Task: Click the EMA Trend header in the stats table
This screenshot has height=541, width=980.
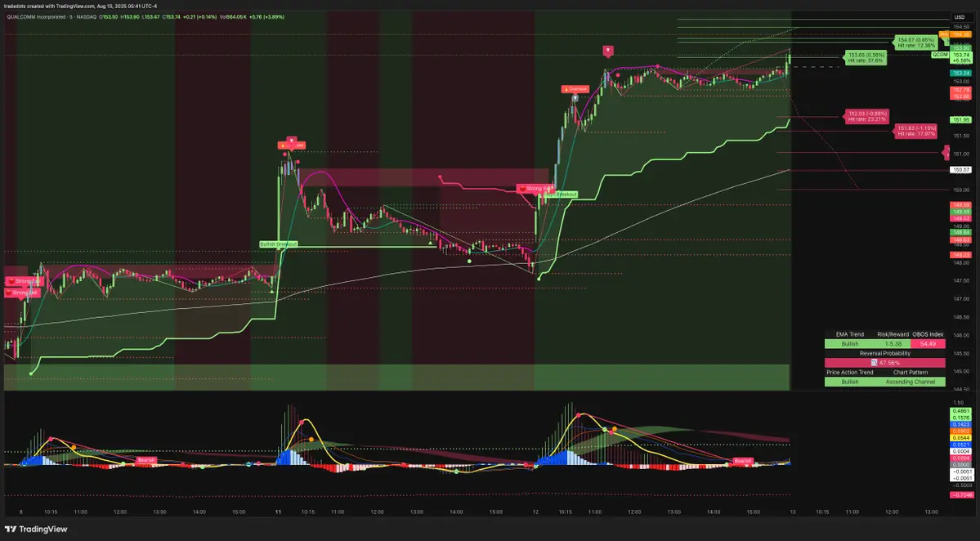Action: click(x=849, y=334)
